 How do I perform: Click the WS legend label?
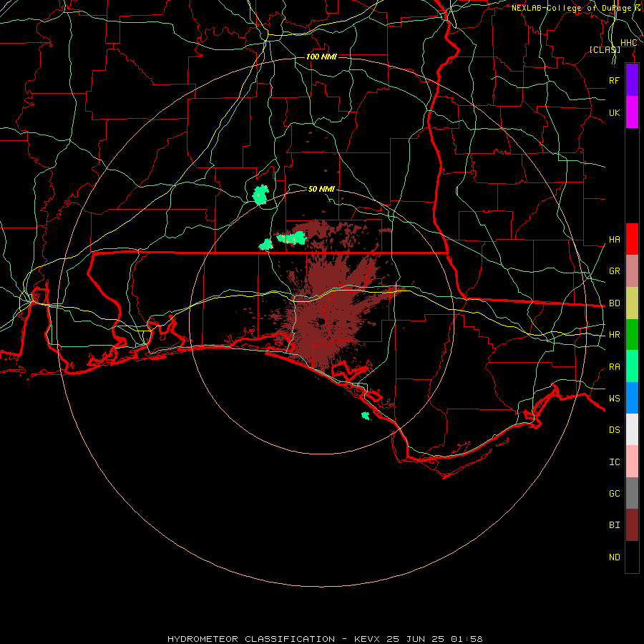click(x=614, y=398)
